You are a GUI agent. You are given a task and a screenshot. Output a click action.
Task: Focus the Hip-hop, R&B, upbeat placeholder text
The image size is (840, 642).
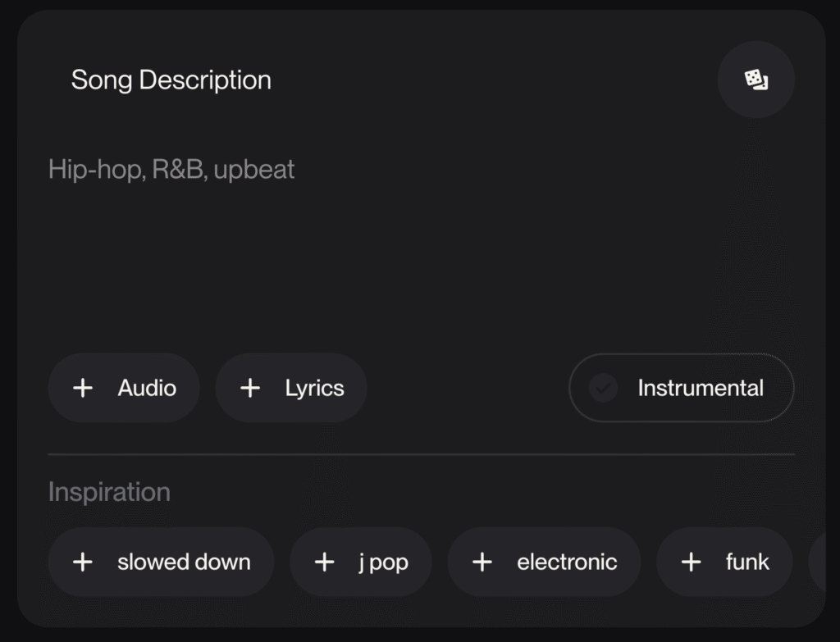[x=171, y=170]
